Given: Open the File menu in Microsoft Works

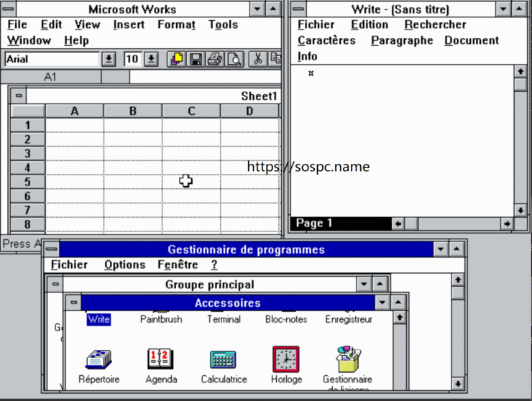Looking at the screenshot, I should click(x=17, y=24).
